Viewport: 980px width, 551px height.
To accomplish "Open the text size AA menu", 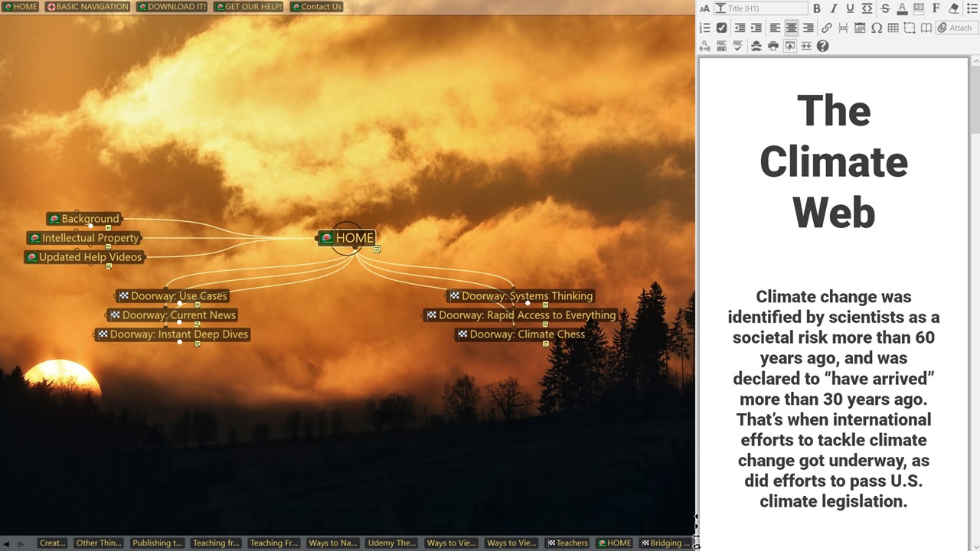I will click(705, 8).
